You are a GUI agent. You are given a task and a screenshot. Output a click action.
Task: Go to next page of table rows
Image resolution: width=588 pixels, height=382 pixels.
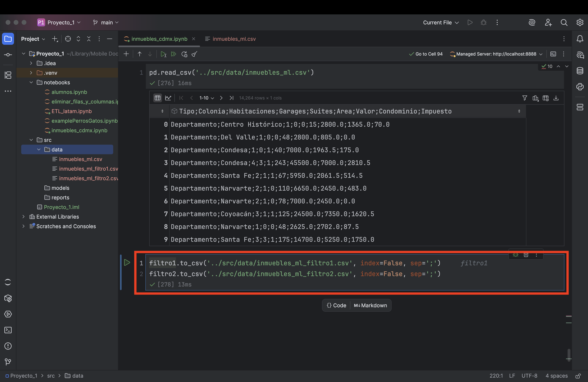coord(221,98)
